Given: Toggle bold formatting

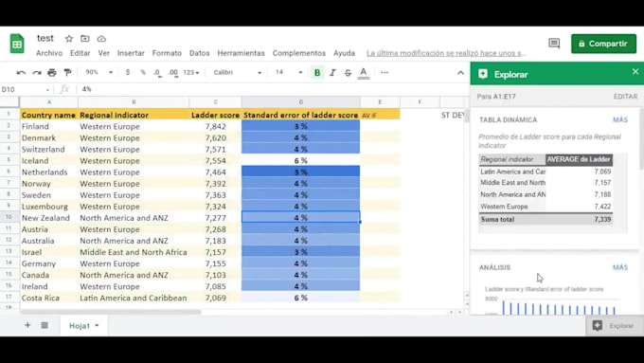Looking at the screenshot, I should pyautogui.click(x=317, y=73).
